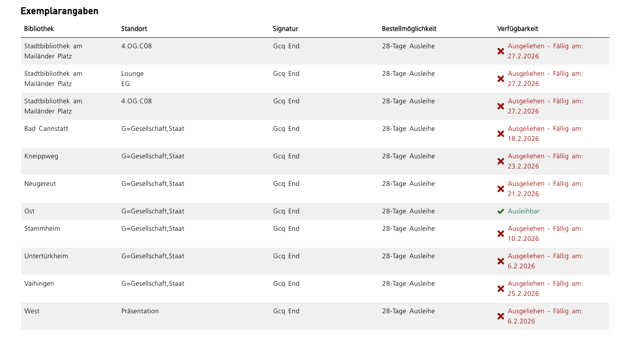The width and height of the screenshot is (644, 348).
Task: Click red X icon in Untertürkheim row
Action: 500,261
